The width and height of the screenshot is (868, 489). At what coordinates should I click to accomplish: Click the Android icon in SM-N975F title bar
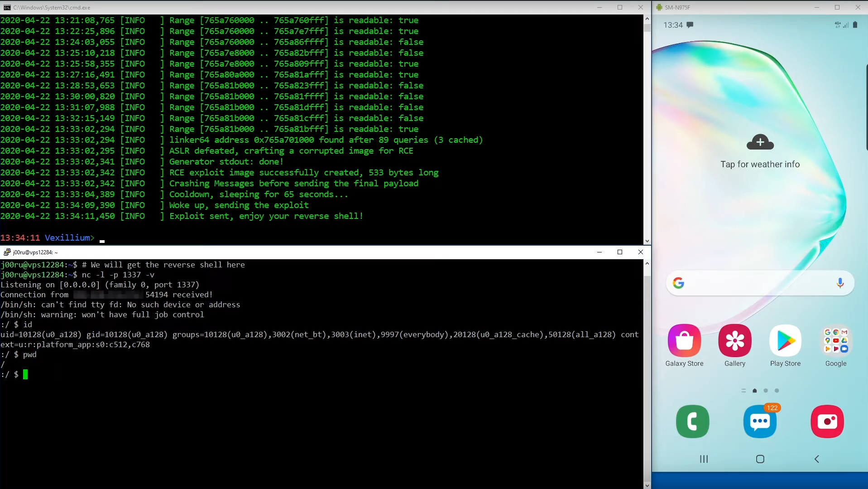pos(659,7)
